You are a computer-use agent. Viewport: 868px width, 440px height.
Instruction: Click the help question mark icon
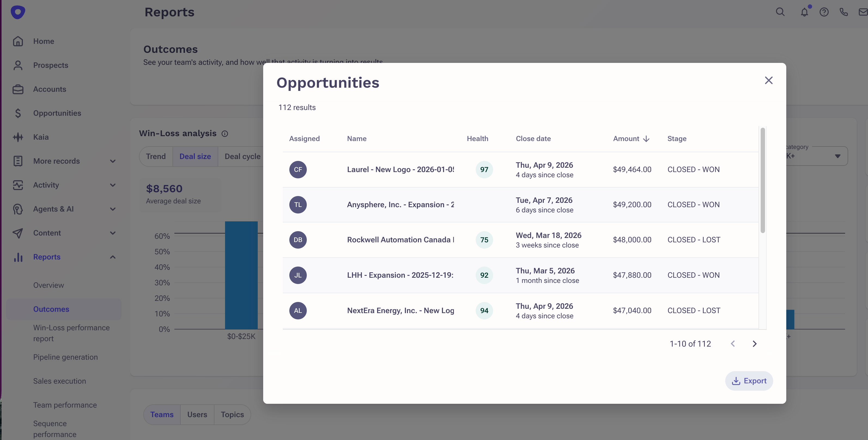(x=824, y=12)
